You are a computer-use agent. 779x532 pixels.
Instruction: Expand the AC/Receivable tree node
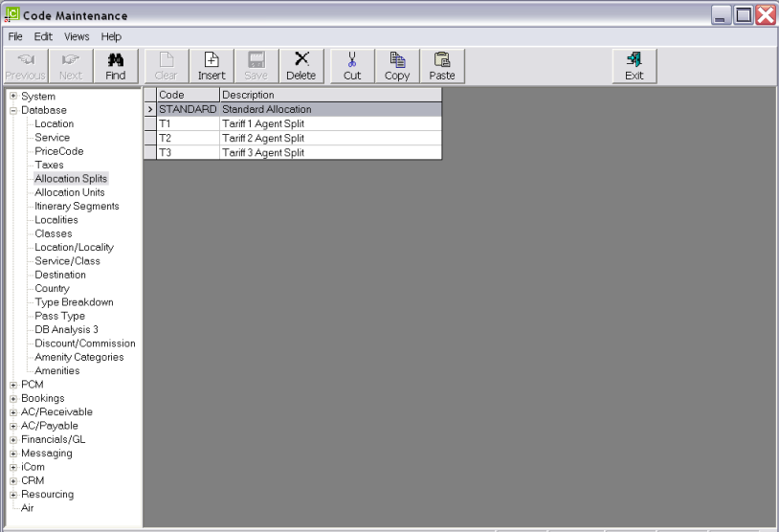tap(13, 412)
